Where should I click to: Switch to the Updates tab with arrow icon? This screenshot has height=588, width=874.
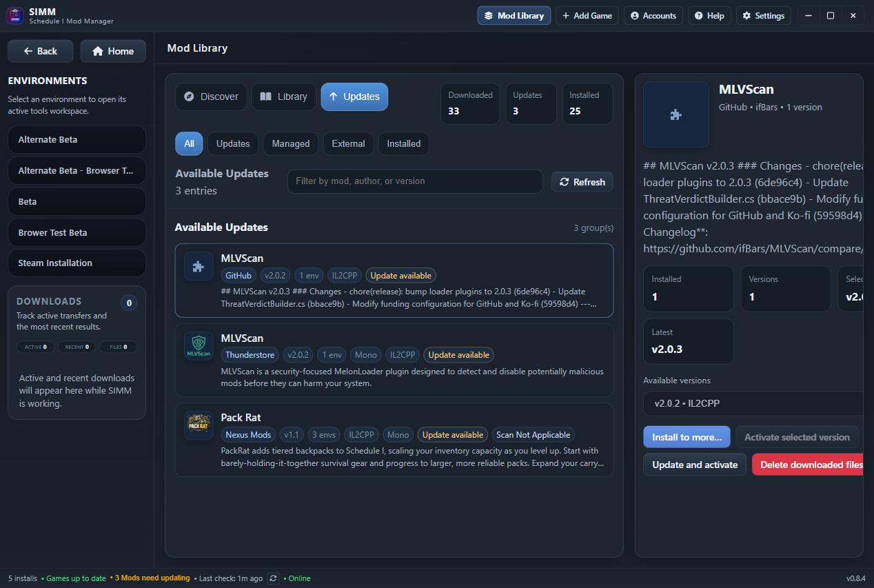coord(354,97)
